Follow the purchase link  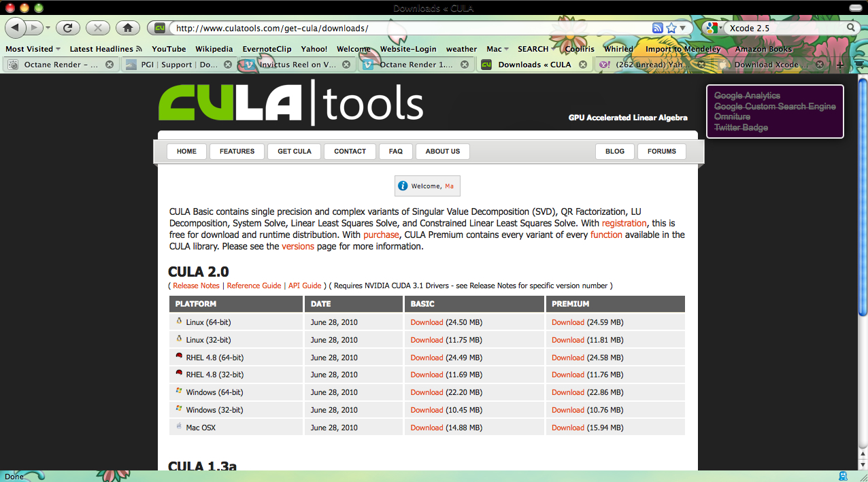click(x=381, y=235)
